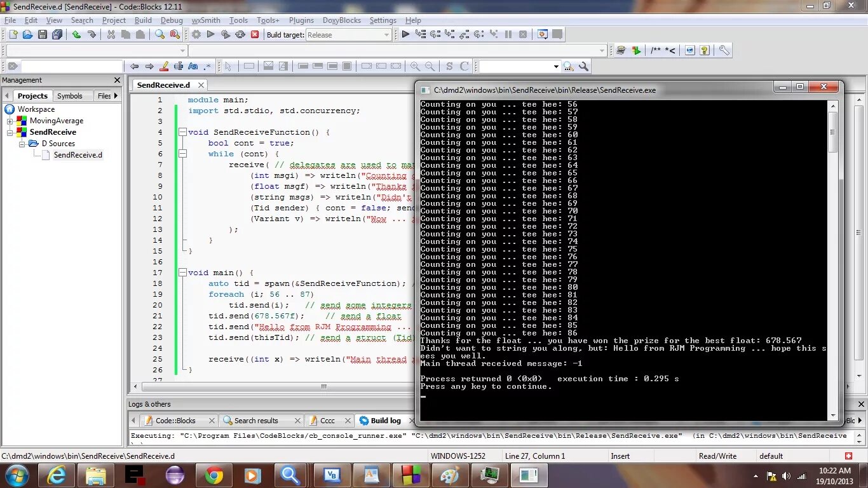Click the Cut scissors icon
This screenshot has width=868, height=488.
[111, 34]
